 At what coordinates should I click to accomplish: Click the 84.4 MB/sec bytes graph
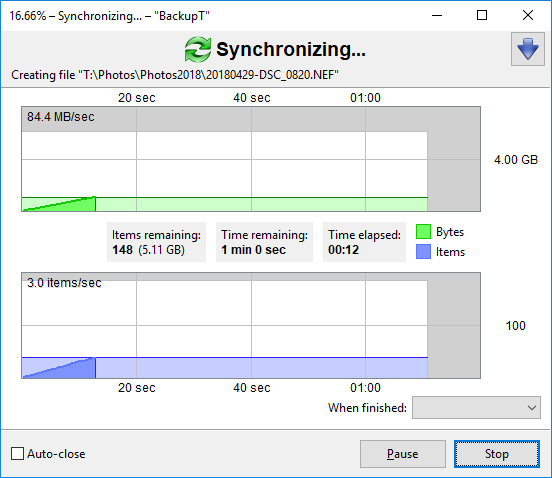point(251,159)
